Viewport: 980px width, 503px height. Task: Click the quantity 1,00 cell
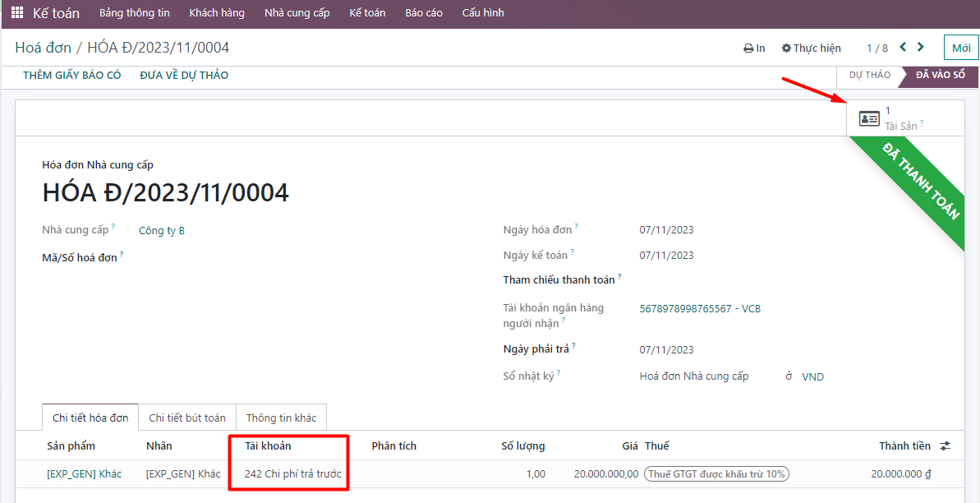click(x=535, y=474)
